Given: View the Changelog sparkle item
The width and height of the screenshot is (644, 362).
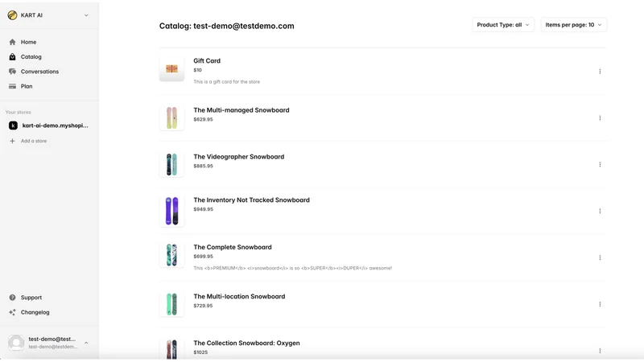Looking at the screenshot, I should click(x=30, y=312).
